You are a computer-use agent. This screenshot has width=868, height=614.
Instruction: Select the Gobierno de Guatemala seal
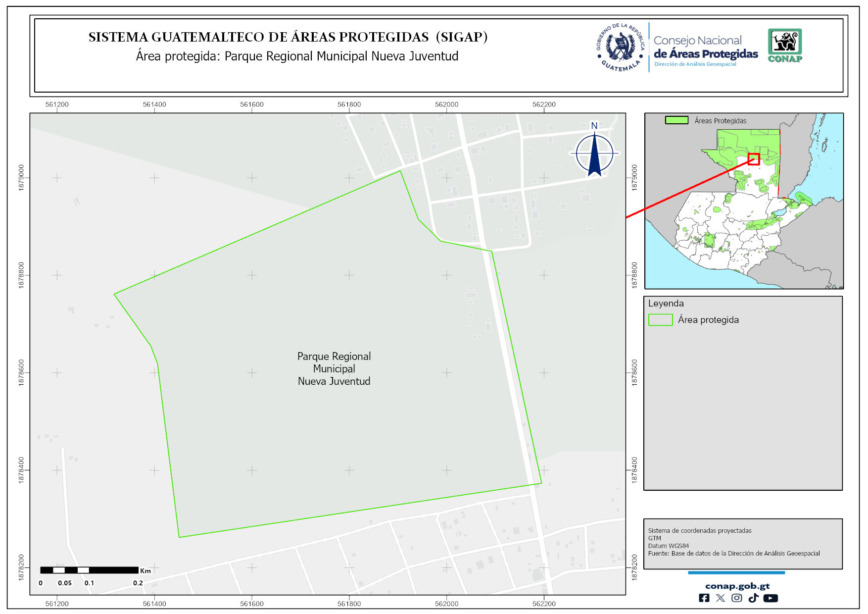coord(620,48)
